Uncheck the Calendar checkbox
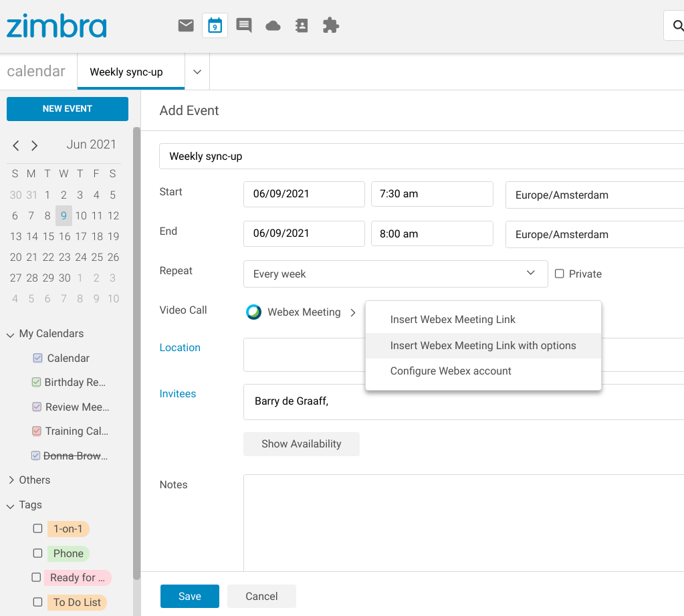The width and height of the screenshot is (684, 616). [38, 358]
